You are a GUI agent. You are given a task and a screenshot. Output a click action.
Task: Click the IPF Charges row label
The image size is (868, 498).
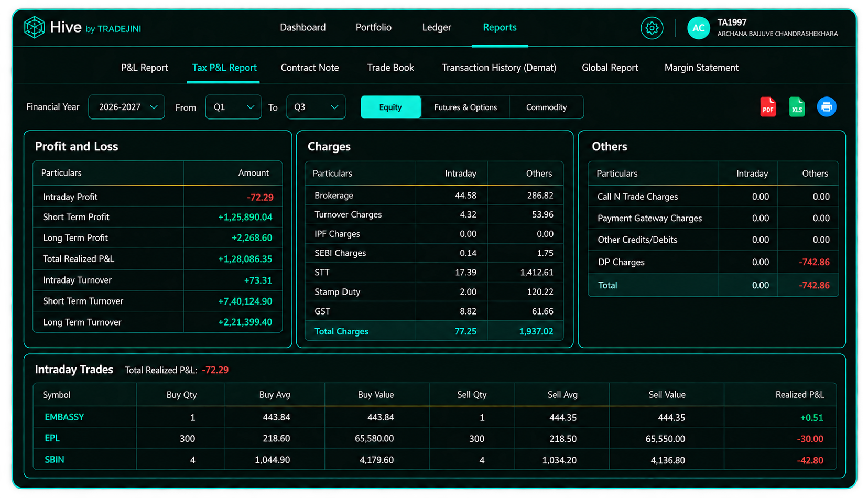[337, 234]
